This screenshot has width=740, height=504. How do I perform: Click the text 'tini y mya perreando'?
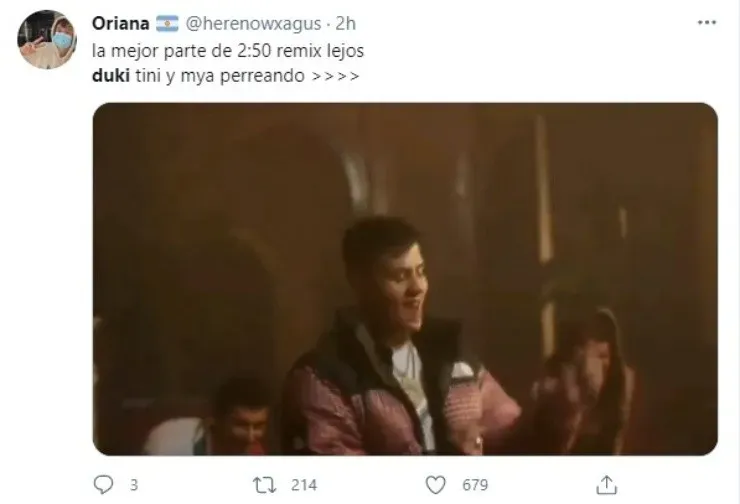click(x=220, y=76)
